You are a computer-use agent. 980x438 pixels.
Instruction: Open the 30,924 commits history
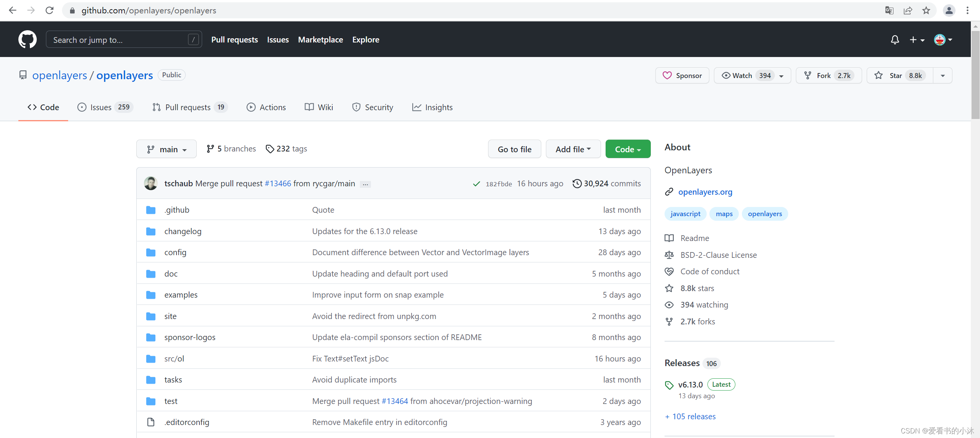pyautogui.click(x=606, y=184)
